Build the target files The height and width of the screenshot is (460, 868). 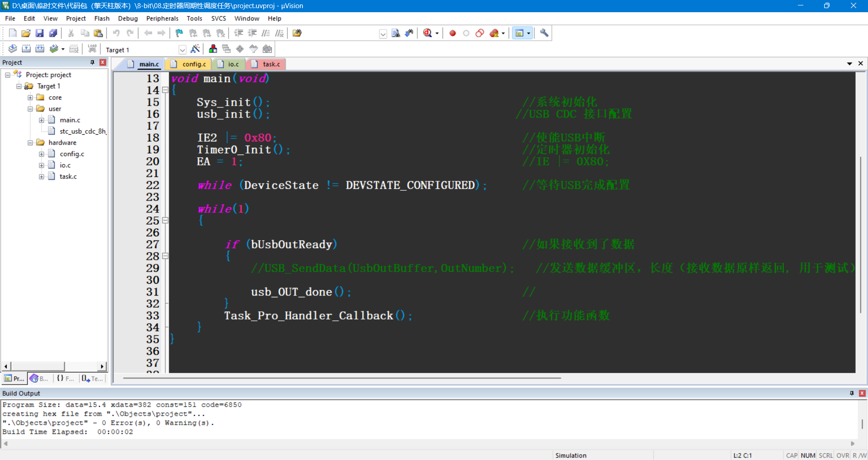26,49
